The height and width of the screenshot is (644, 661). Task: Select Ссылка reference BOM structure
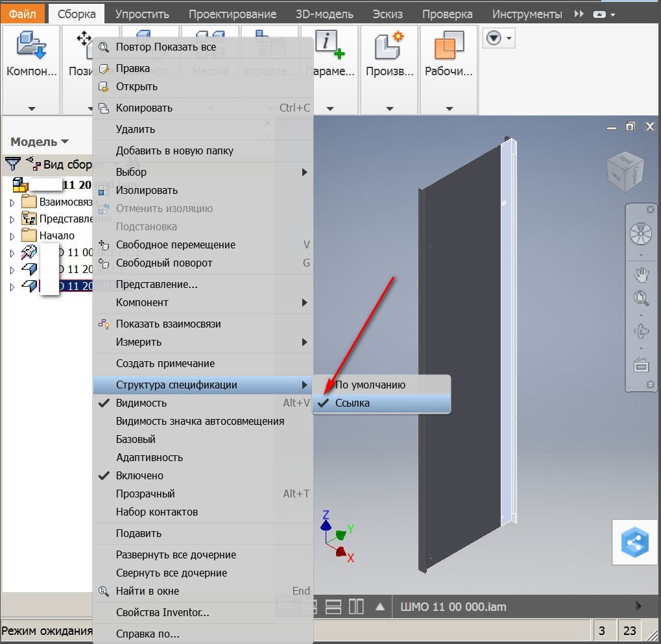click(x=382, y=403)
